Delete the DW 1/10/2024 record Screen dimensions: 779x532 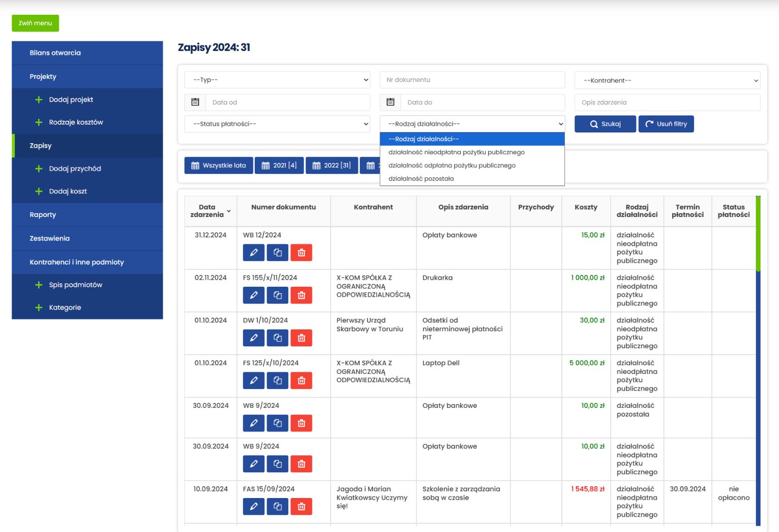point(301,338)
